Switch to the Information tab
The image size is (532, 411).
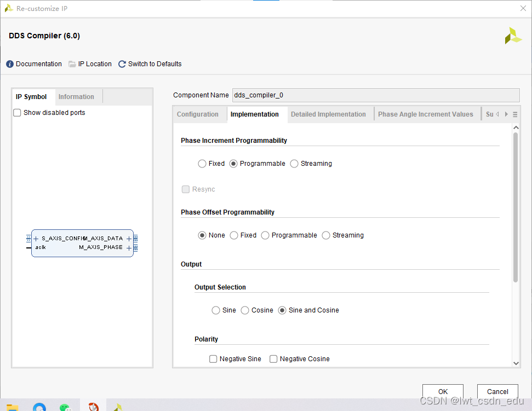tap(76, 97)
